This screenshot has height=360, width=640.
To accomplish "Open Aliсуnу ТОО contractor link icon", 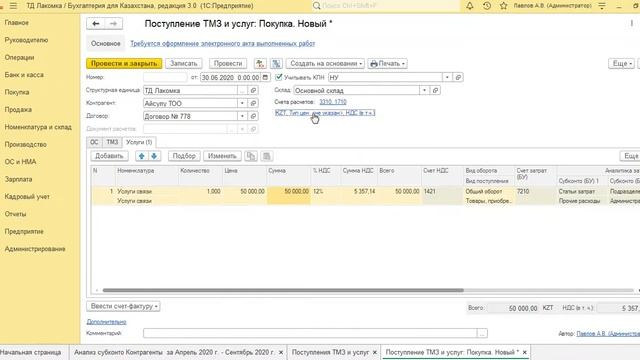I will (x=253, y=103).
